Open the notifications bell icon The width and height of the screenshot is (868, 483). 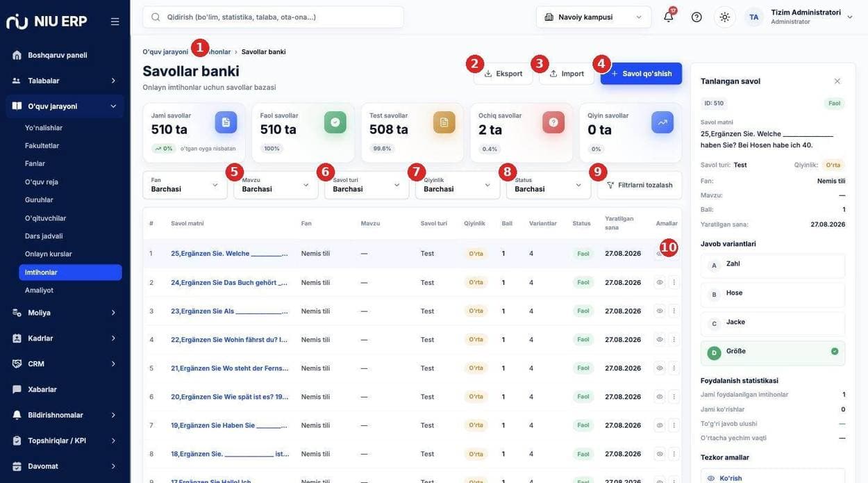(668, 17)
